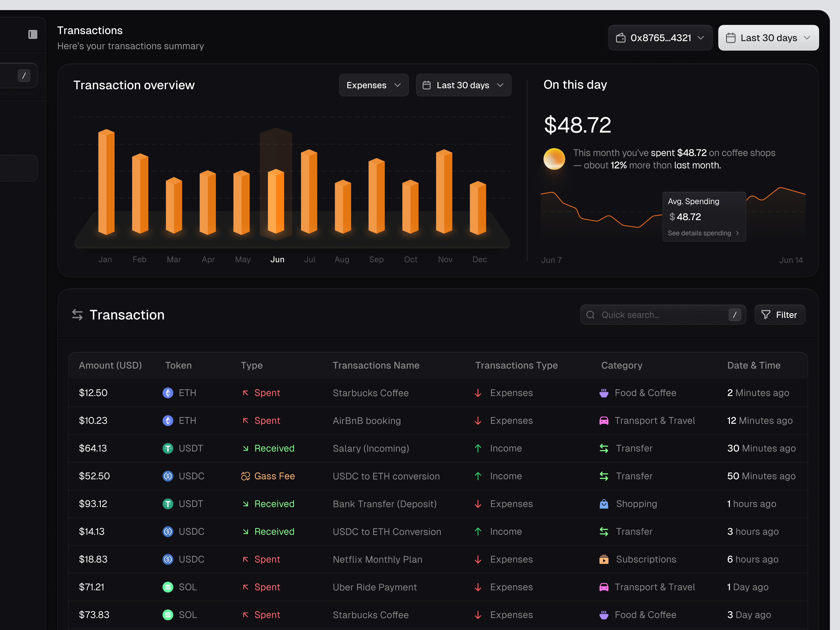Click Salary (Incoming) transaction name
The width and height of the screenshot is (840, 630).
(x=371, y=448)
